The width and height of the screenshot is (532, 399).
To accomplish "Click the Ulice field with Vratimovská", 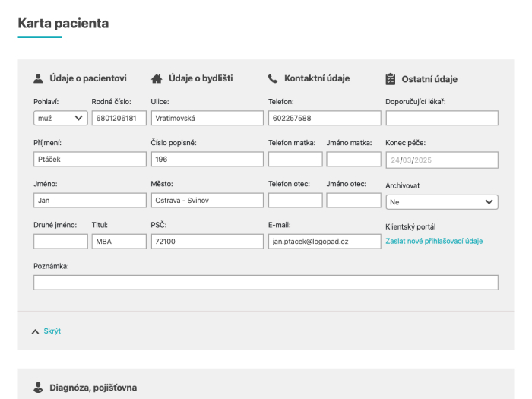I will pos(206,118).
